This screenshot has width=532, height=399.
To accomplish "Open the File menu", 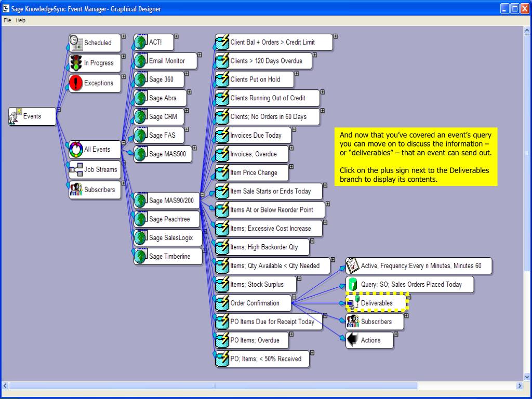I will (7, 20).
